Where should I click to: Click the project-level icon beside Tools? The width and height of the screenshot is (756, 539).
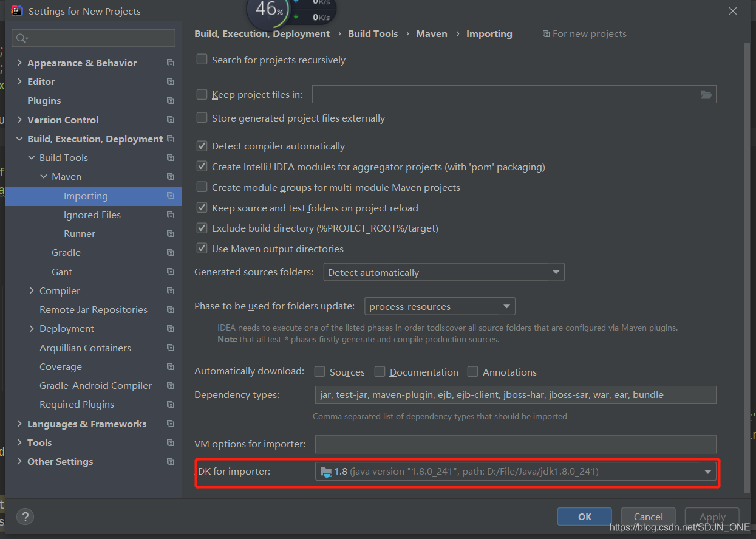click(x=170, y=442)
